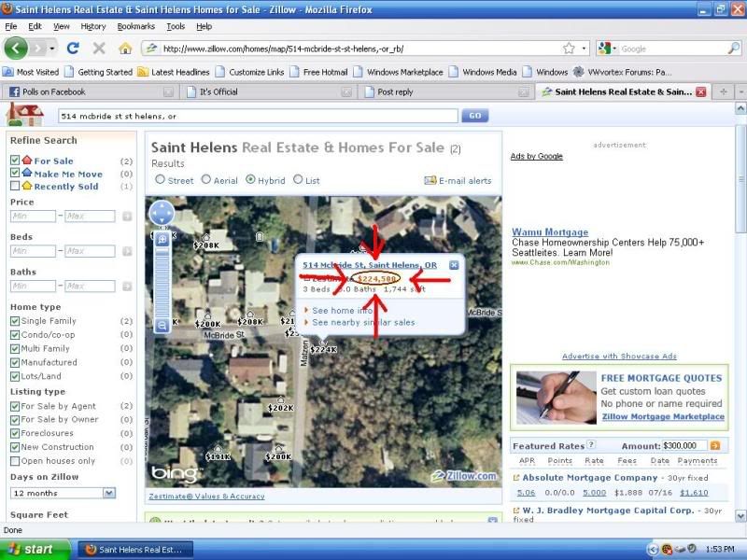The width and height of the screenshot is (747, 560).
Task: Click the map zoom level slider
Action: 162,282
